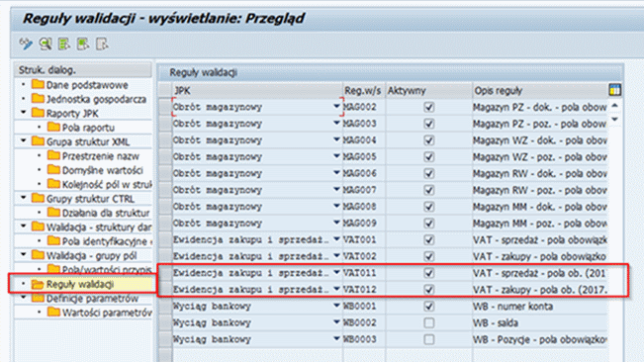Open details with magnifier toolbar icon
Image resolution: width=644 pixels, height=362 pixels.
[x=46, y=44]
